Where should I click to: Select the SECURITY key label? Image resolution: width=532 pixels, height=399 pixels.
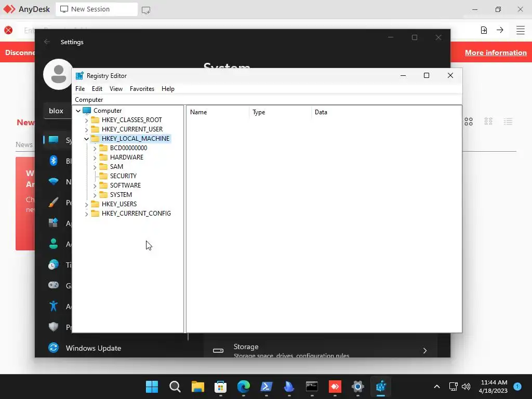[x=123, y=176]
